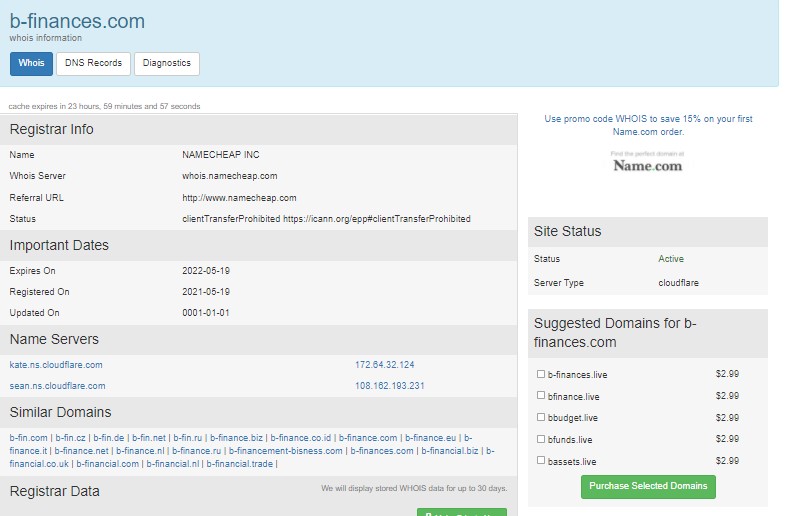802x516 pixels.
Task: Click the b-finances.live domain label
Action: pyautogui.click(x=577, y=375)
